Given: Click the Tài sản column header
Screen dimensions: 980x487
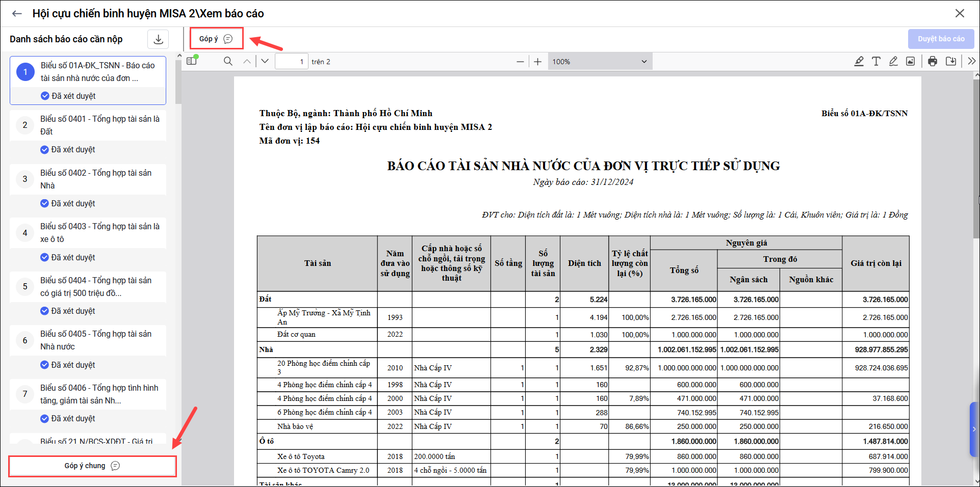Looking at the screenshot, I should point(318,263).
